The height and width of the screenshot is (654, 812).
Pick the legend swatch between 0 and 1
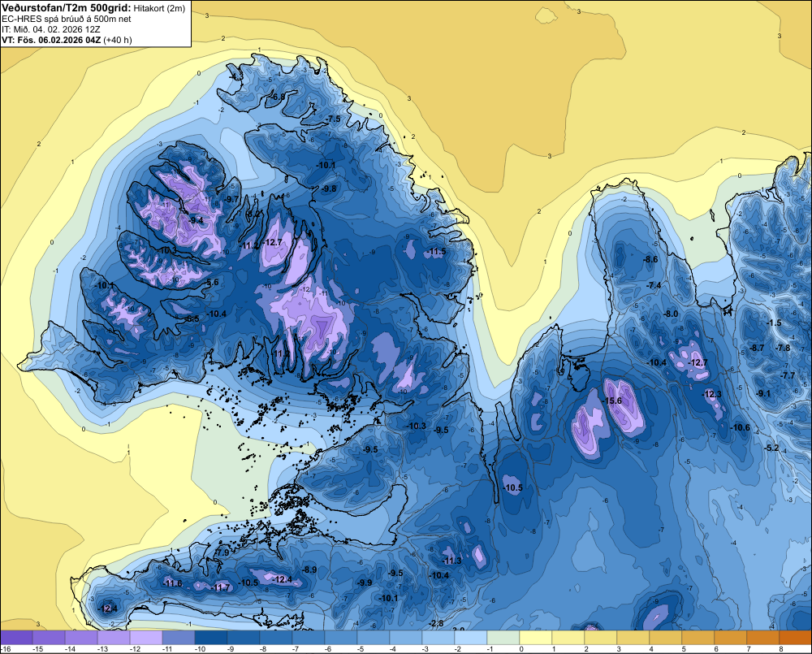pyautogui.click(x=535, y=638)
